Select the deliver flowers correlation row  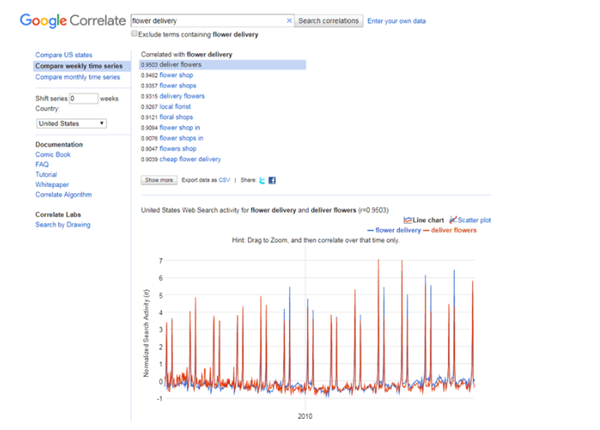tap(222, 65)
